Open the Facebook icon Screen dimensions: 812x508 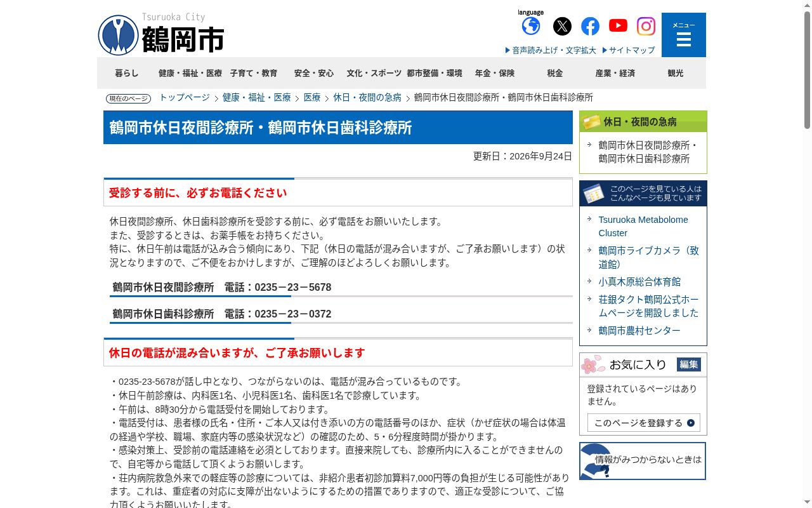point(590,26)
